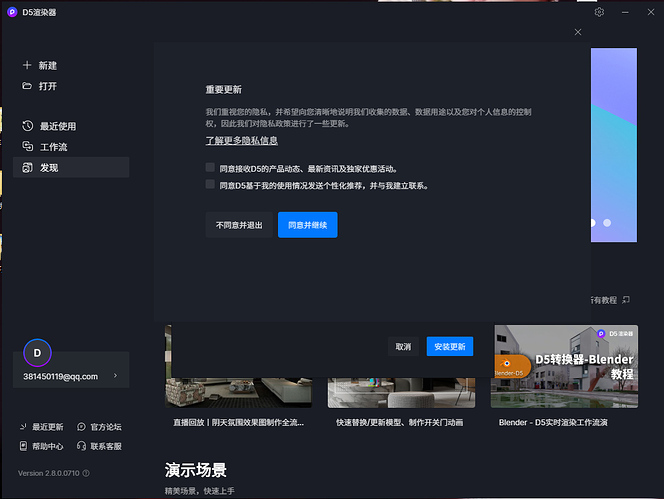664x499 pixels.
Task: Click 安装更新 button
Action: (x=450, y=347)
